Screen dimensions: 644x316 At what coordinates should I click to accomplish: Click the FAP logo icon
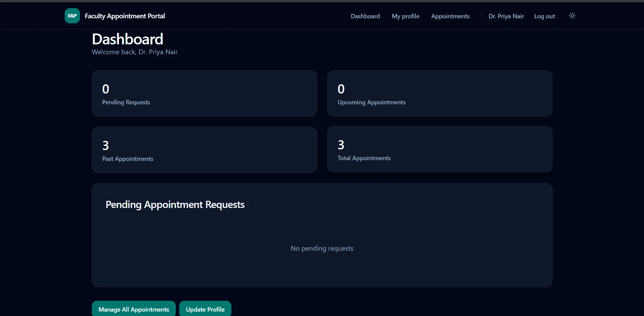(x=72, y=16)
